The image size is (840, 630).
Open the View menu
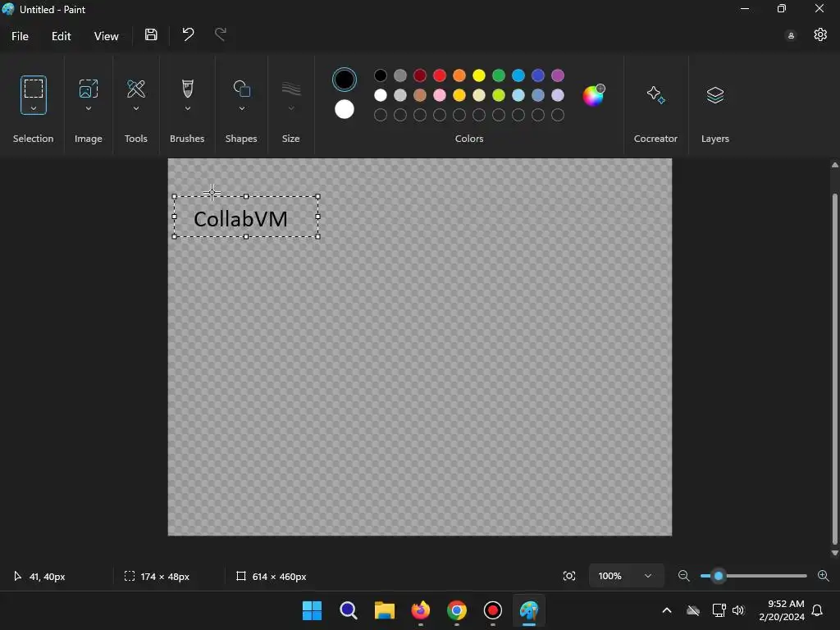pyautogui.click(x=106, y=36)
